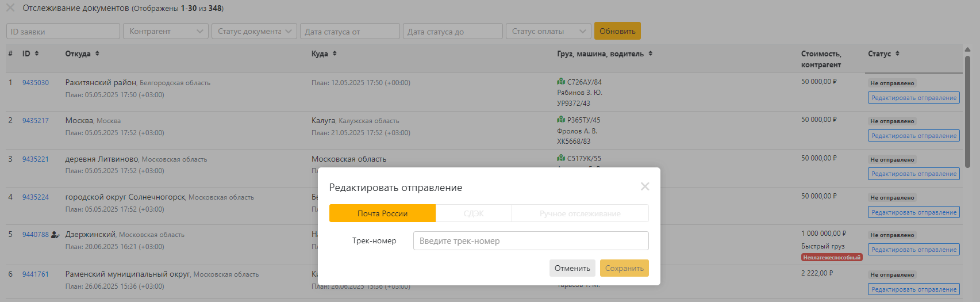Focus the Трек-номер input field
980x302 pixels.
[531, 241]
